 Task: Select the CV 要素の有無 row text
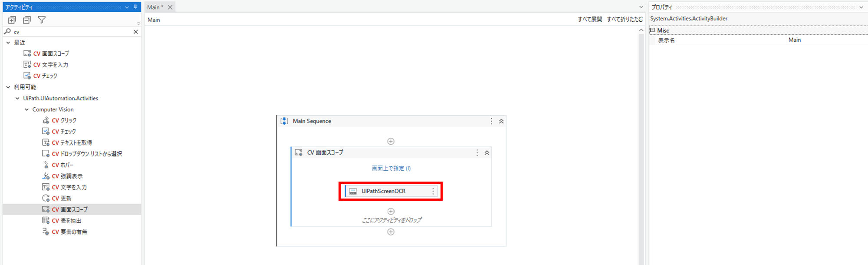point(69,232)
